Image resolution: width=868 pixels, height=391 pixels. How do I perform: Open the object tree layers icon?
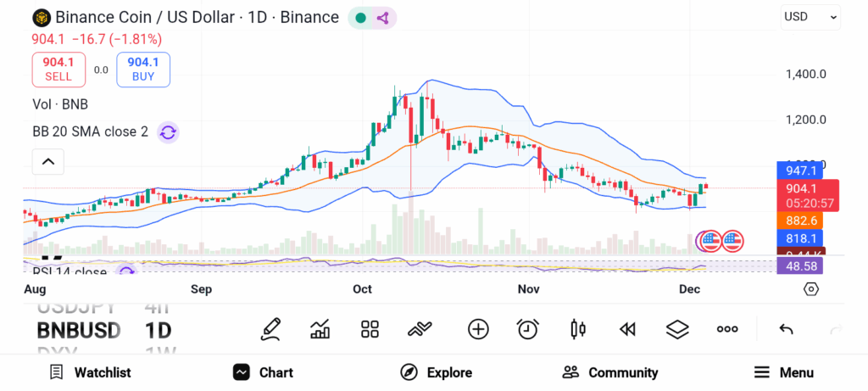coord(676,329)
